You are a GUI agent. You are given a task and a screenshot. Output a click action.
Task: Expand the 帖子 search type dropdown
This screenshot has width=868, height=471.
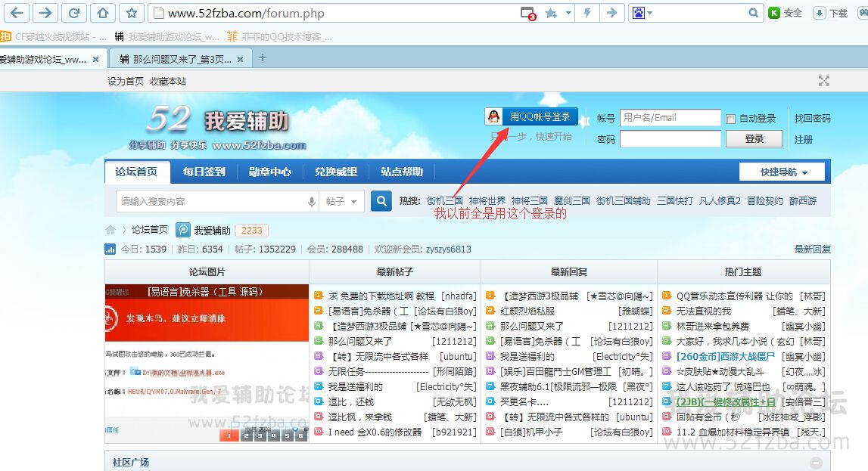point(342,202)
